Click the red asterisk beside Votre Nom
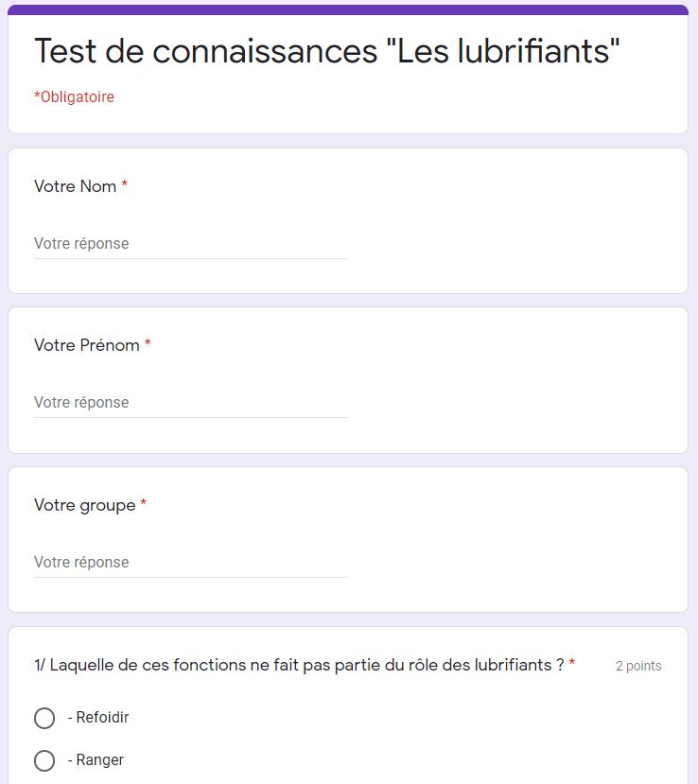This screenshot has height=784, width=698. point(125,186)
